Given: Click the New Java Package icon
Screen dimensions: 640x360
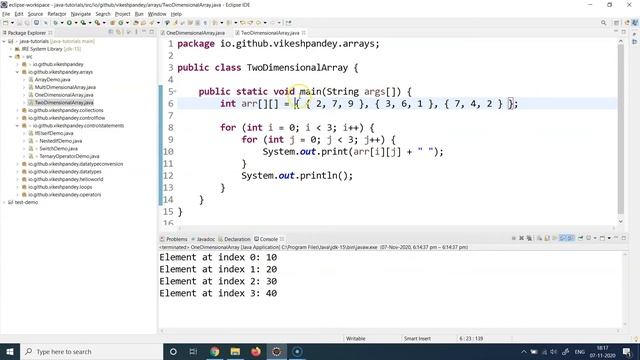Looking at the screenshot, I should tap(112, 22).
